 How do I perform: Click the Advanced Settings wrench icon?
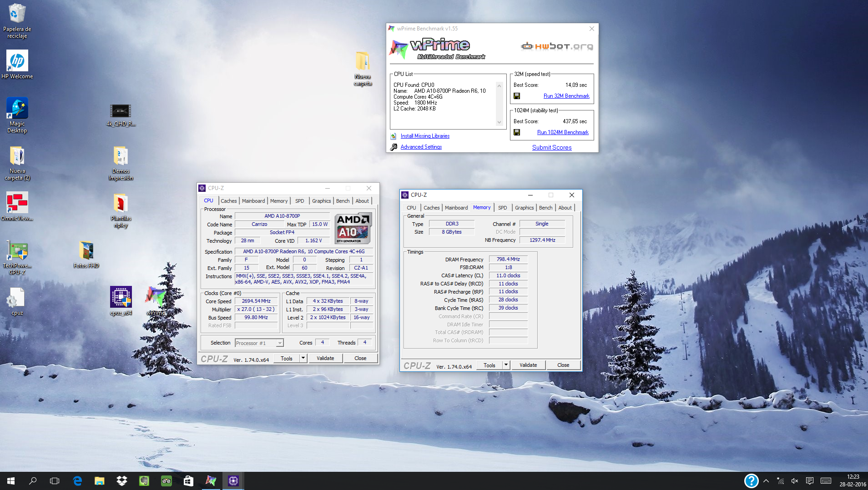(x=394, y=147)
